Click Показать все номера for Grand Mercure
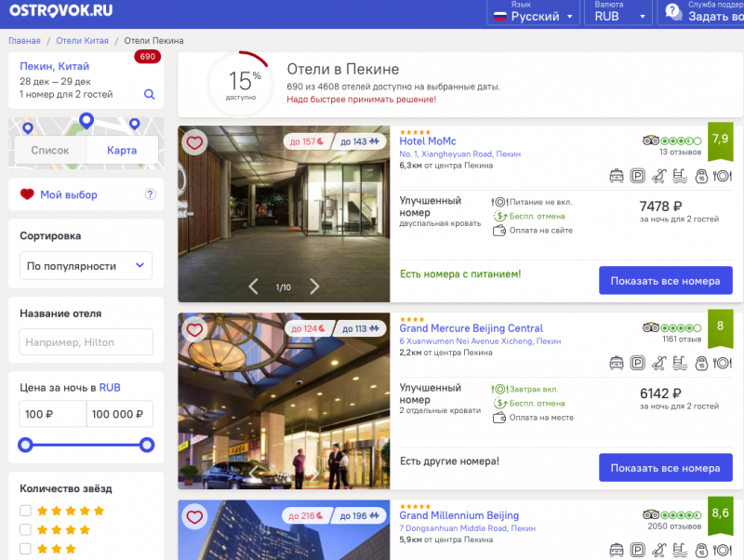 pos(665,468)
